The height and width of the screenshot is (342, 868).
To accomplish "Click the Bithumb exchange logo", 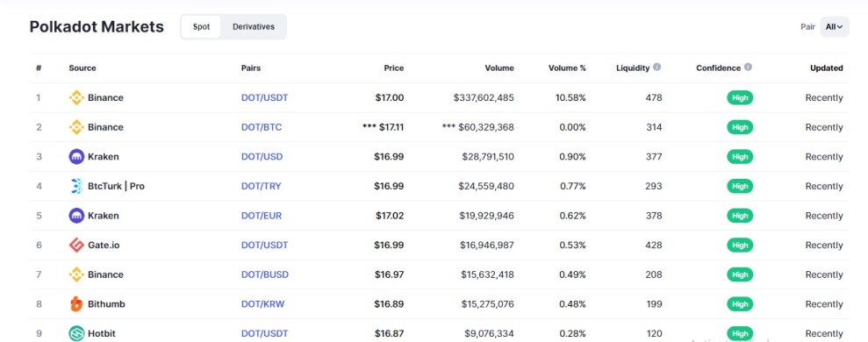I will click(x=76, y=303).
